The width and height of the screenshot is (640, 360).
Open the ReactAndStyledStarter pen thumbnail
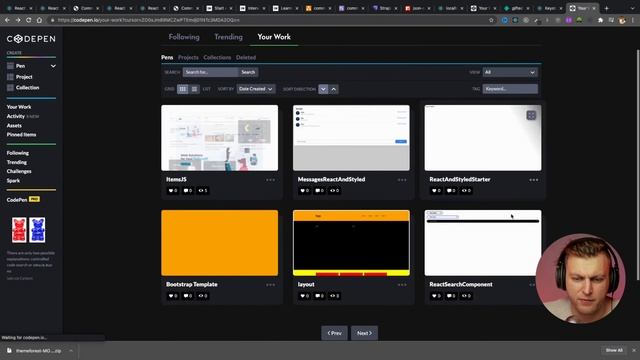point(483,138)
